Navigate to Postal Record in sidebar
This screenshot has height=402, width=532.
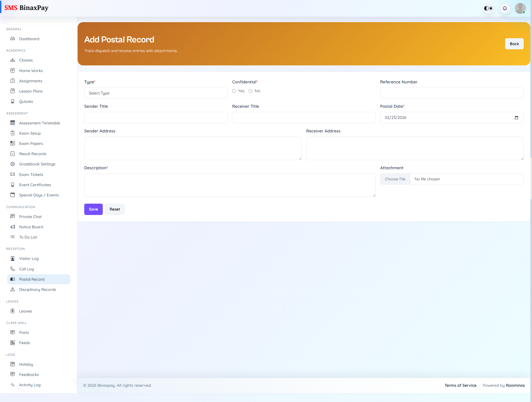point(32,279)
